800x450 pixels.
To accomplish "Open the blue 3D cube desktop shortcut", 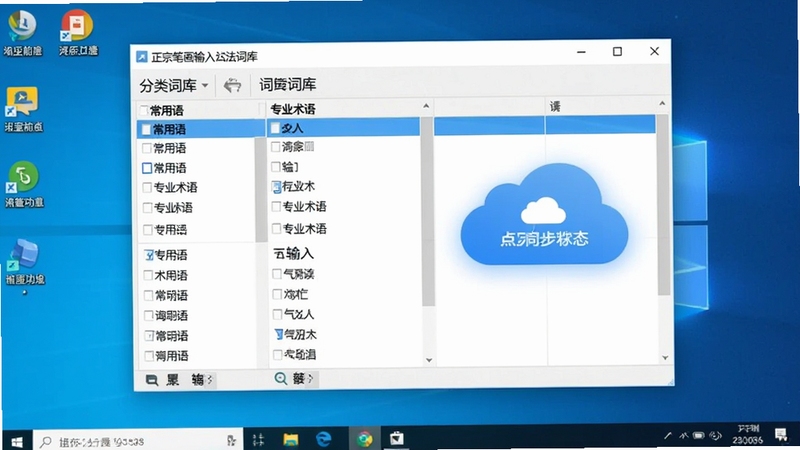I will (24, 261).
